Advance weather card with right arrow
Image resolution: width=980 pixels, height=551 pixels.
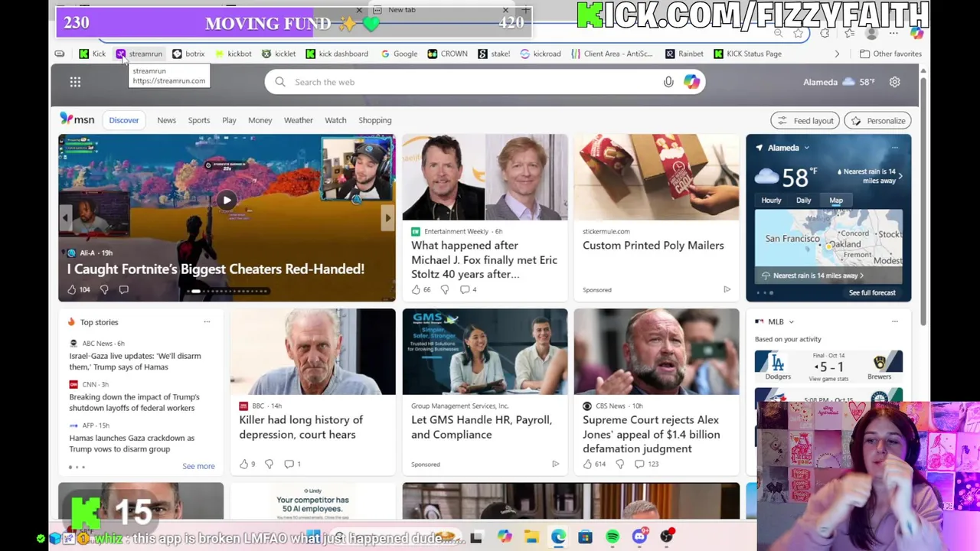[900, 176]
